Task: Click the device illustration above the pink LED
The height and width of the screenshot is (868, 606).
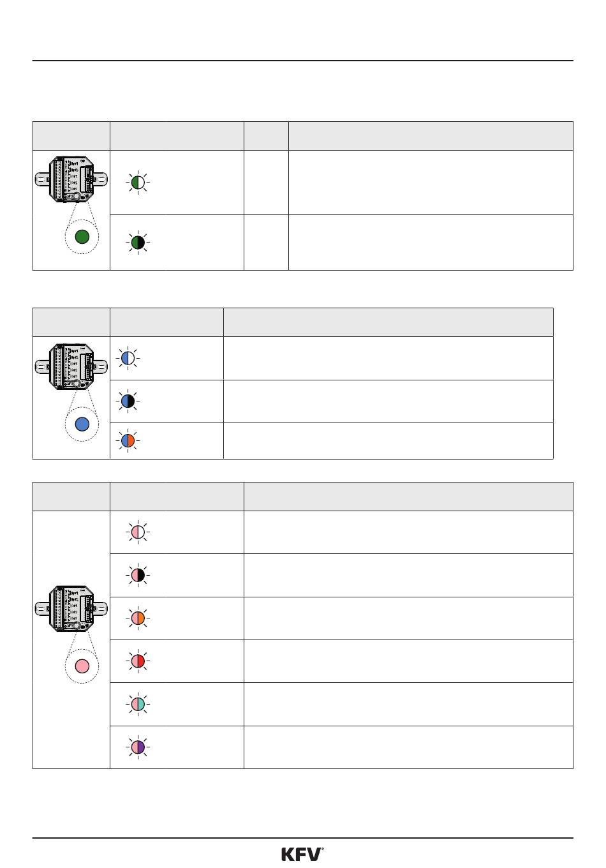Action: 71,608
